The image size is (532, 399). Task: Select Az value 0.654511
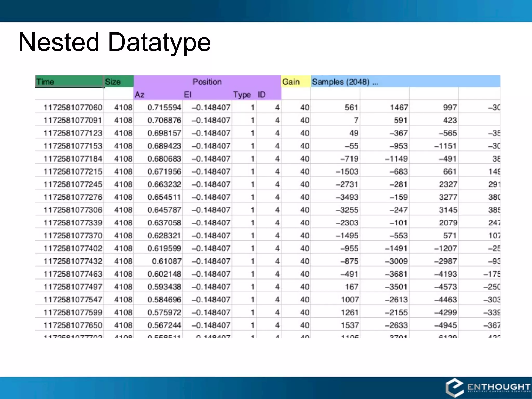(164, 197)
